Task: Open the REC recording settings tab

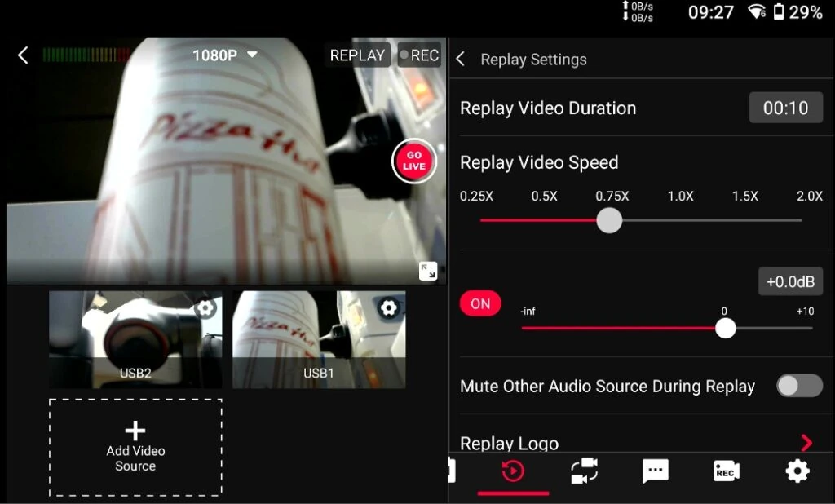Action: click(726, 471)
